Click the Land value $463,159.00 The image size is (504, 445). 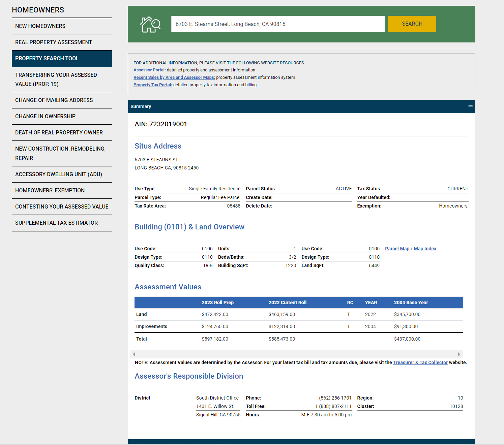[x=281, y=314]
